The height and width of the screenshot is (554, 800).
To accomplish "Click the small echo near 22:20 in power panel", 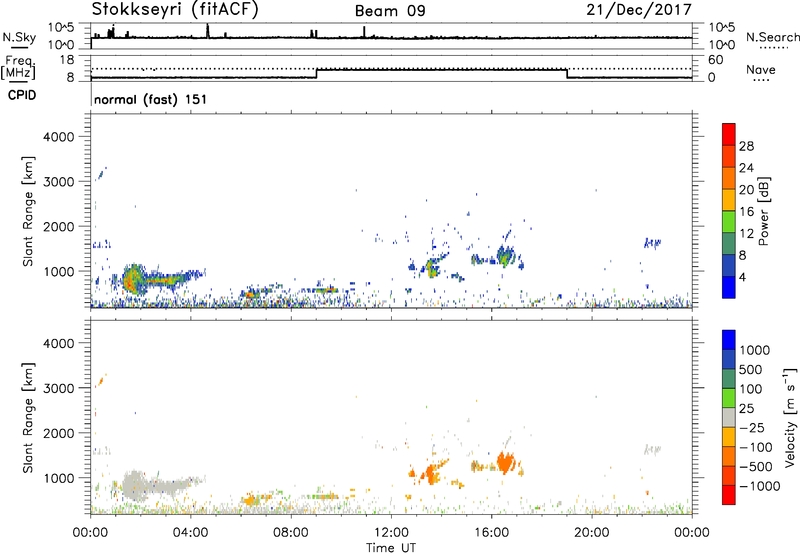I will (653, 243).
